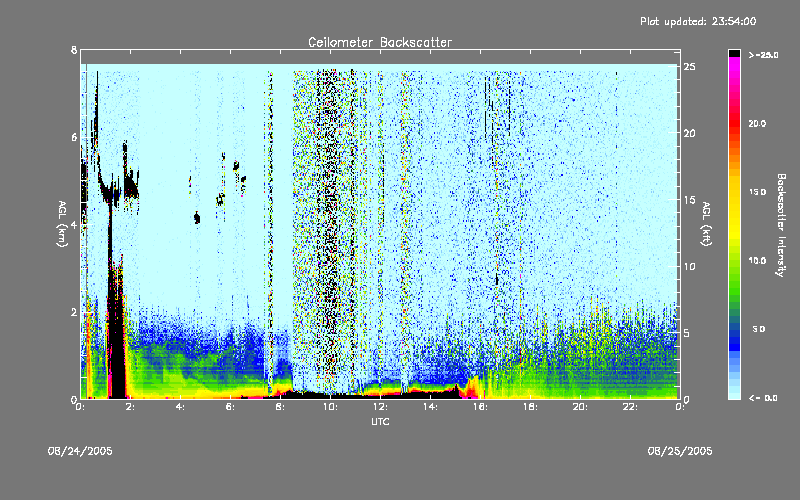Click the '14:' hour tick on time axis
Screen dimensions: 800x500
coord(430,407)
